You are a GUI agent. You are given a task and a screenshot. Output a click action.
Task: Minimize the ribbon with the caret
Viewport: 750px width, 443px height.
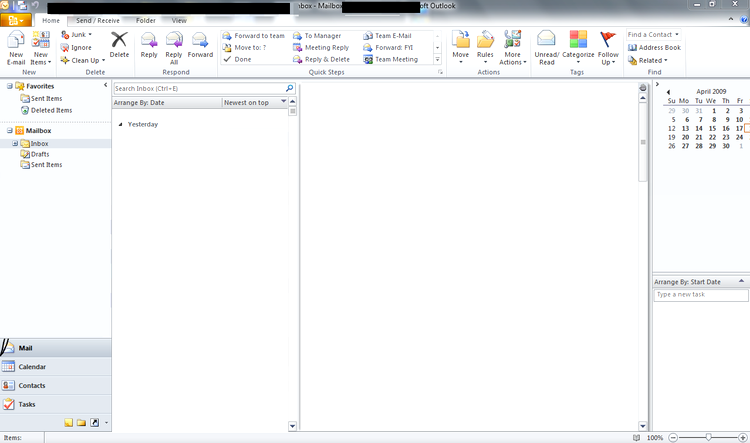pyautogui.click(x=731, y=20)
